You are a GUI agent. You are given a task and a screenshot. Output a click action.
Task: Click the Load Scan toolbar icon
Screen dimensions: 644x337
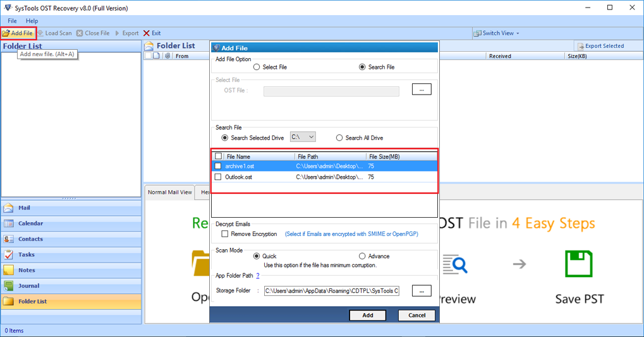coord(40,33)
